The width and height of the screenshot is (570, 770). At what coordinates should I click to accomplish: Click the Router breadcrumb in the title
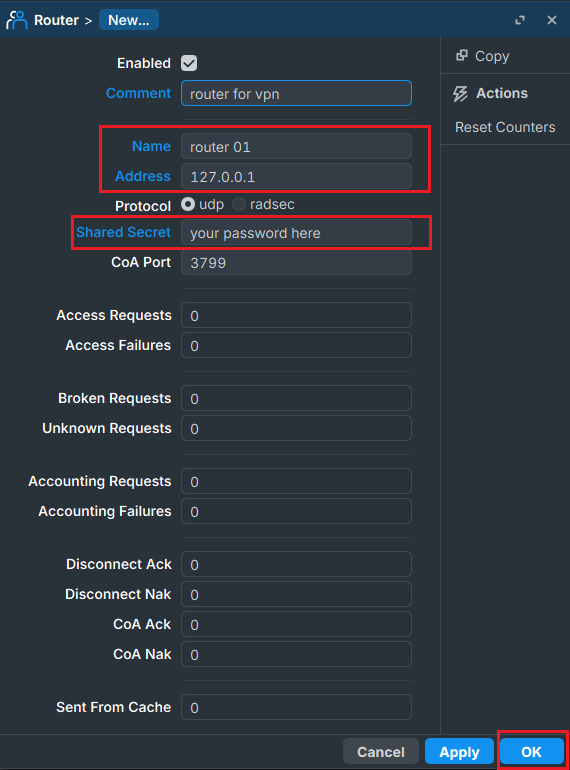click(56, 20)
